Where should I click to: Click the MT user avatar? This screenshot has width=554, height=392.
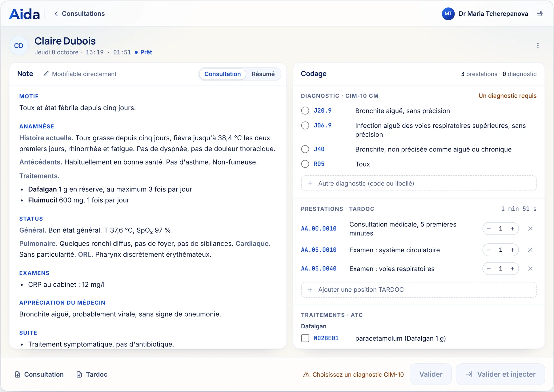click(448, 14)
